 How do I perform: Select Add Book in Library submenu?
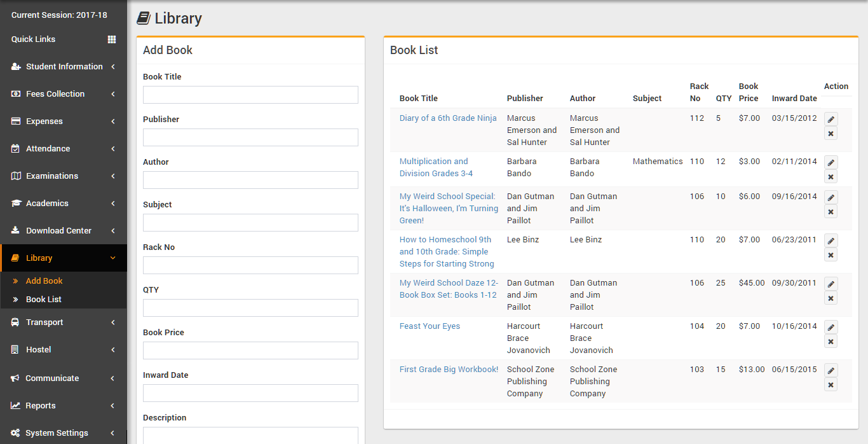point(44,281)
